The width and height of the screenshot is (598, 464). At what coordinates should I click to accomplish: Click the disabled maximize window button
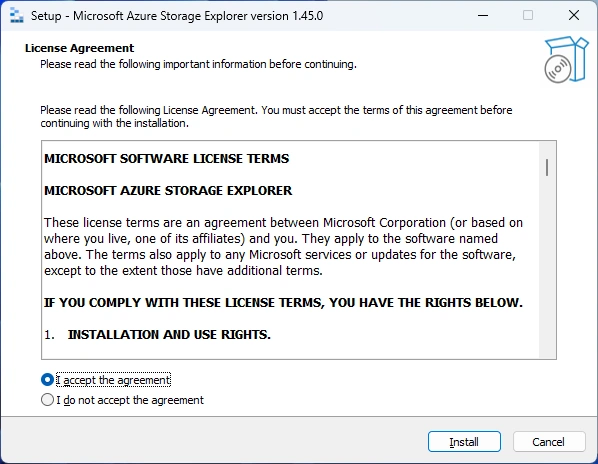tap(528, 16)
